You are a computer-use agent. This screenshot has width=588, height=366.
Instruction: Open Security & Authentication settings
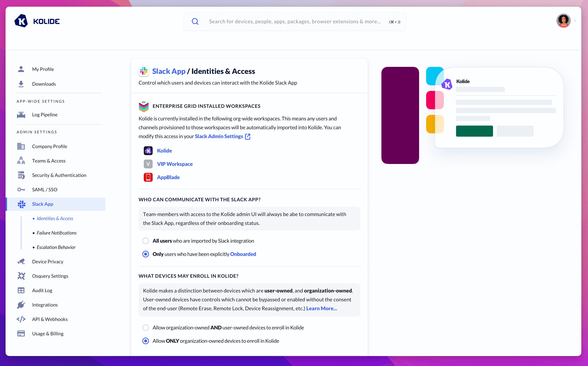[x=59, y=175]
